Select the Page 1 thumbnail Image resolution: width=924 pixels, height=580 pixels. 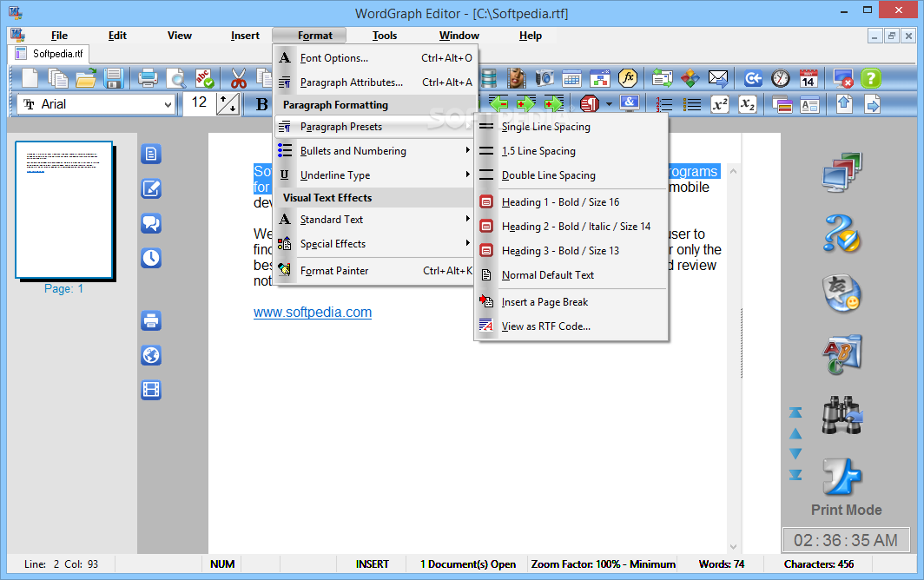(x=64, y=210)
